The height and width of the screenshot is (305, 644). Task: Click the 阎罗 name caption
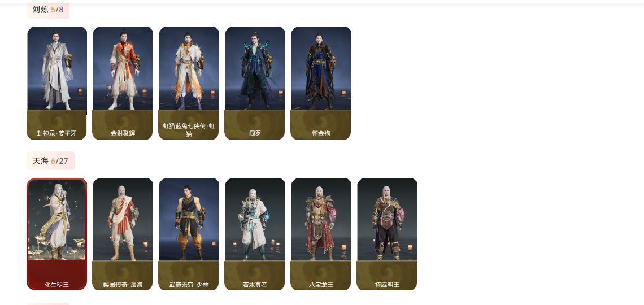pyautogui.click(x=255, y=133)
